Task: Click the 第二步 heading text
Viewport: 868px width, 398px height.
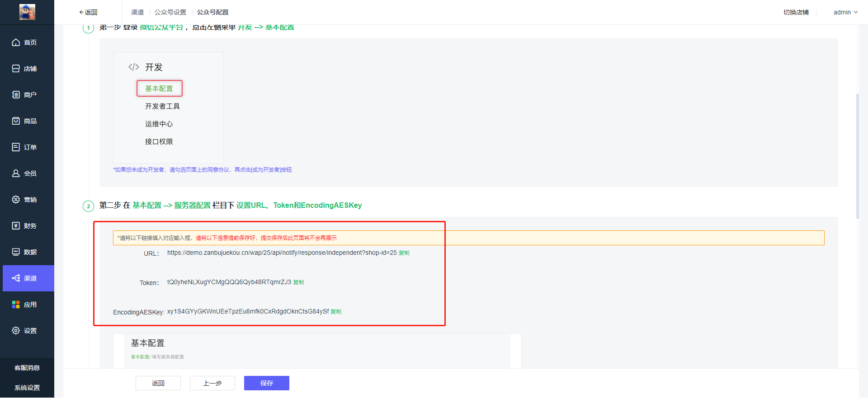Action: point(231,205)
